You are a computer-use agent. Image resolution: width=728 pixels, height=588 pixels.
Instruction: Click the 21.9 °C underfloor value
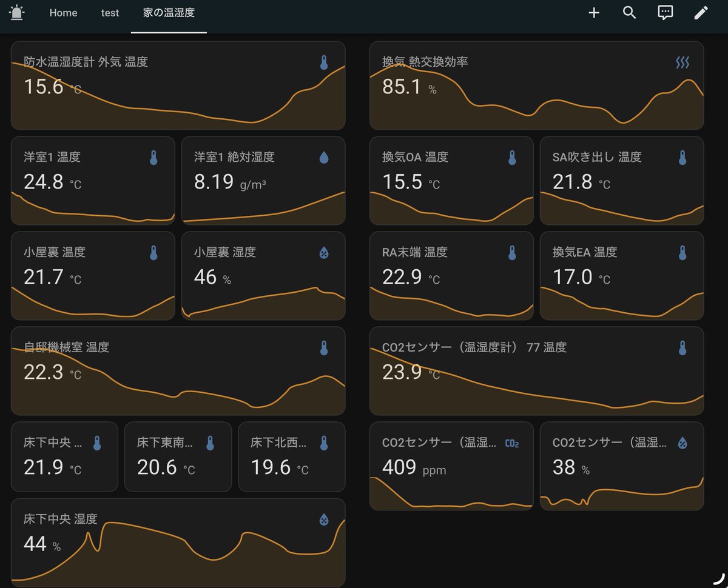pyautogui.click(x=52, y=467)
